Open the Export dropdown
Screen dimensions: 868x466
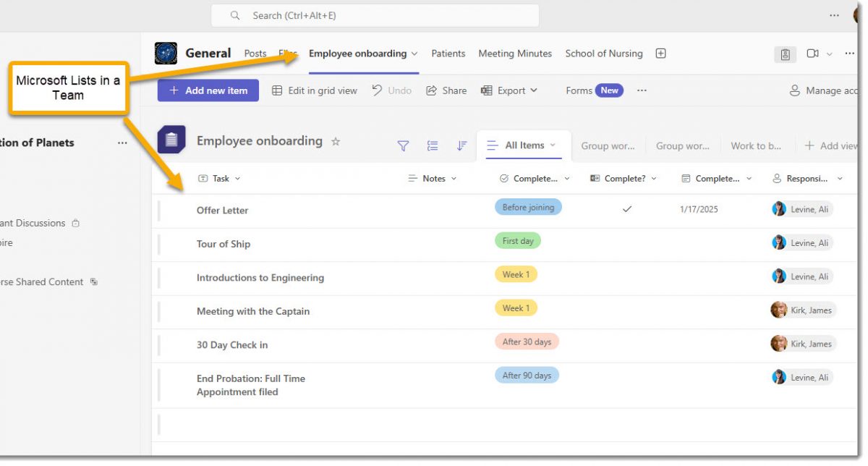pos(510,90)
